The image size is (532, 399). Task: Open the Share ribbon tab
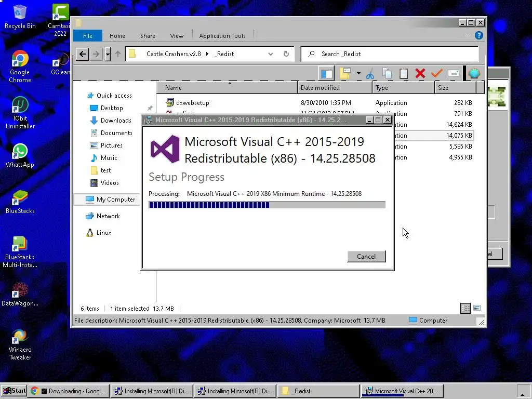point(148,36)
